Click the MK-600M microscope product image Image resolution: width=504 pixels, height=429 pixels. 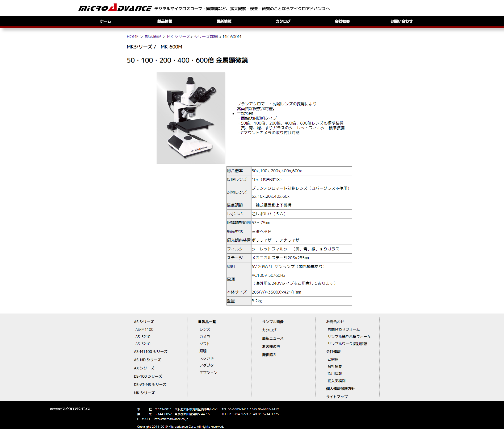point(191,118)
